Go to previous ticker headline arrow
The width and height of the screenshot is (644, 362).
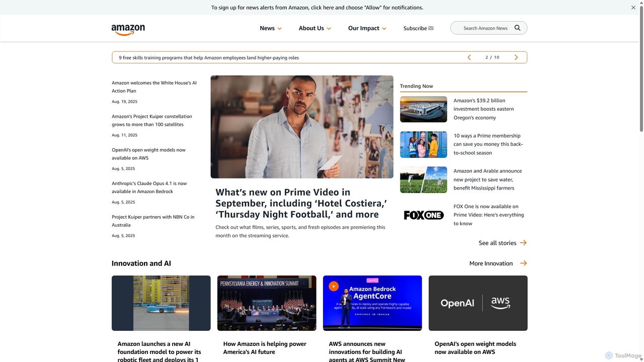(469, 57)
